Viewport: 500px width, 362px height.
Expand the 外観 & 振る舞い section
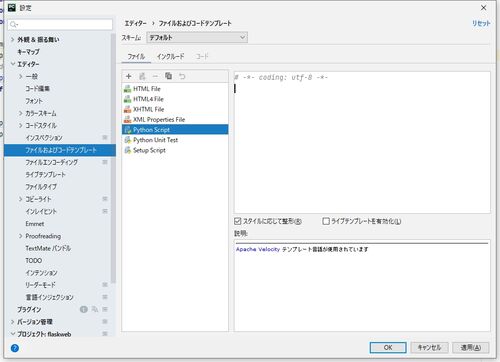12,40
